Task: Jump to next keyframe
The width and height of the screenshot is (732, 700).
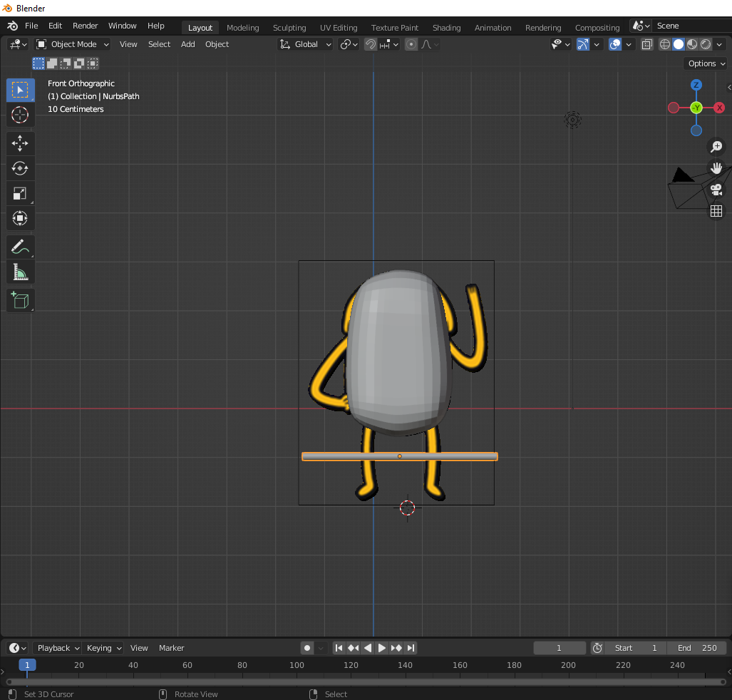Action: [396, 648]
